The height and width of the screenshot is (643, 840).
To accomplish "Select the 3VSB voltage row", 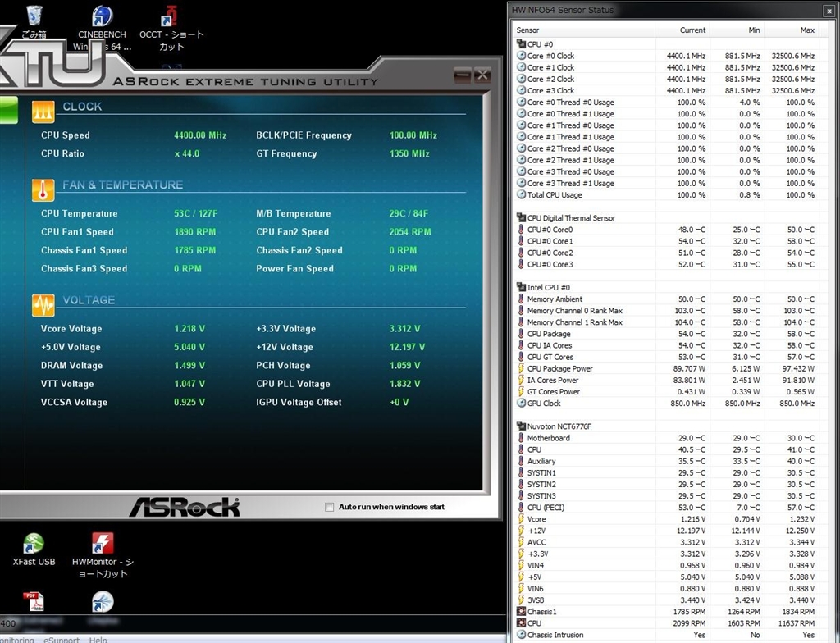I will coord(666,600).
